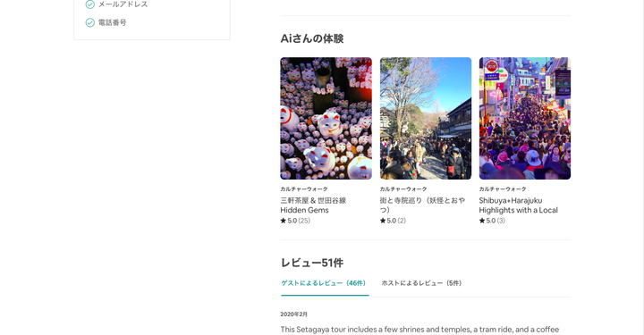Switch to ホストによるレビュー (5件) tab
Image resolution: width=644 pixels, height=335 pixels.
[422, 283]
